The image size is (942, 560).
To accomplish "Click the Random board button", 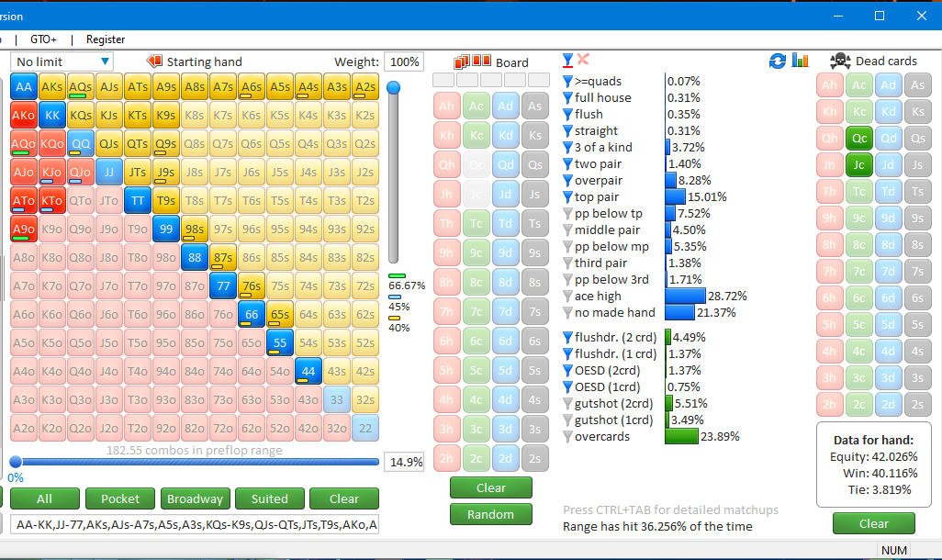I will point(491,514).
